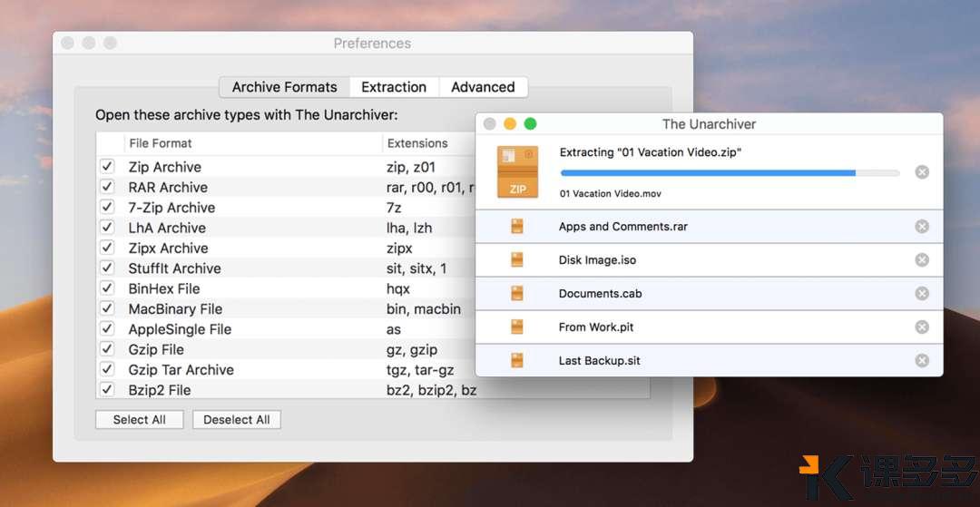Uncheck BinHex File format
Image resolution: width=980 pixels, height=507 pixels.
pos(107,288)
